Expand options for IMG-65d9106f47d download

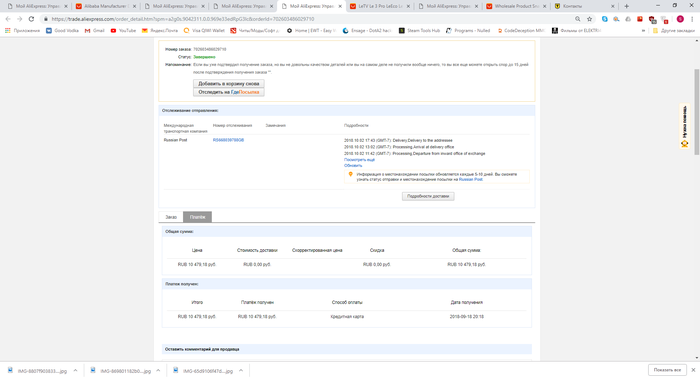241,371
